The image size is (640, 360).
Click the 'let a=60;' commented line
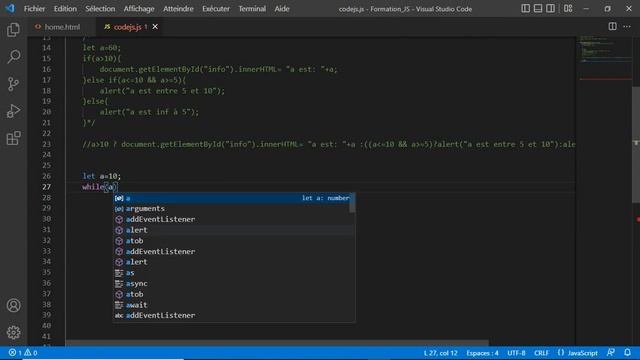[102, 48]
